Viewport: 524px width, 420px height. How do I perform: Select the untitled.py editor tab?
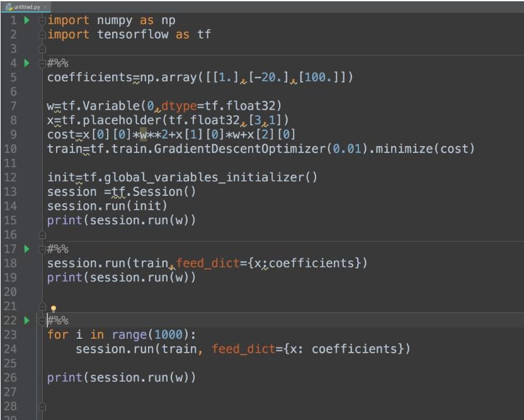(26, 7)
